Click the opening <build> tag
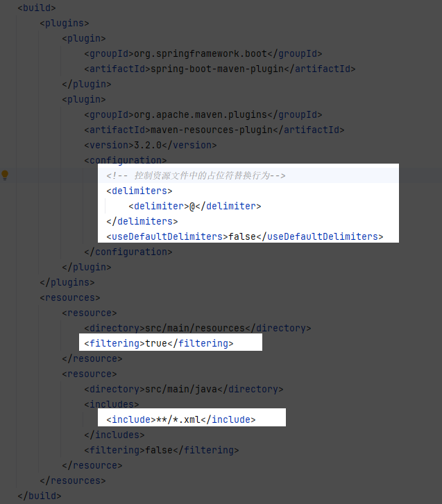The width and height of the screenshot is (442, 504). click(x=37, y=8)
